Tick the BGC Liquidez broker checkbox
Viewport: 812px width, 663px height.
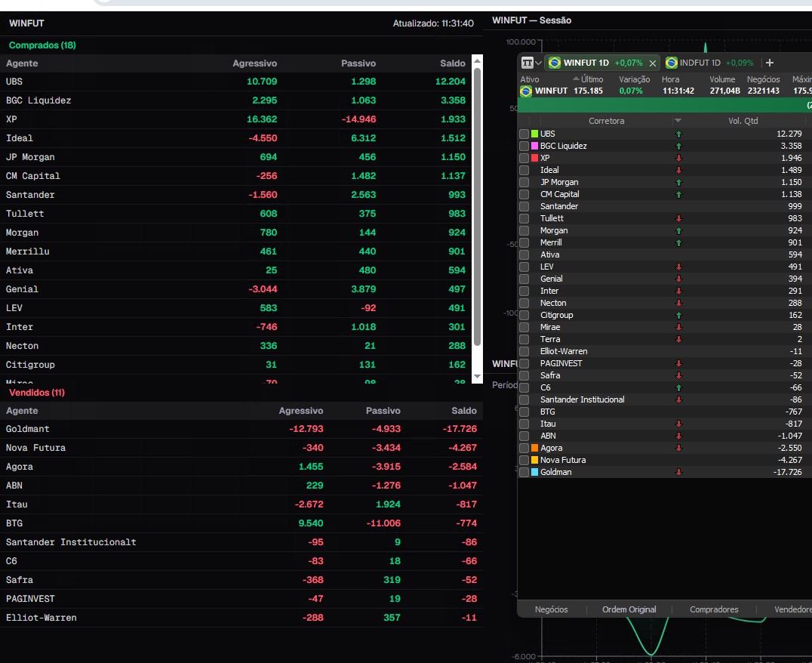coord(524,146)
